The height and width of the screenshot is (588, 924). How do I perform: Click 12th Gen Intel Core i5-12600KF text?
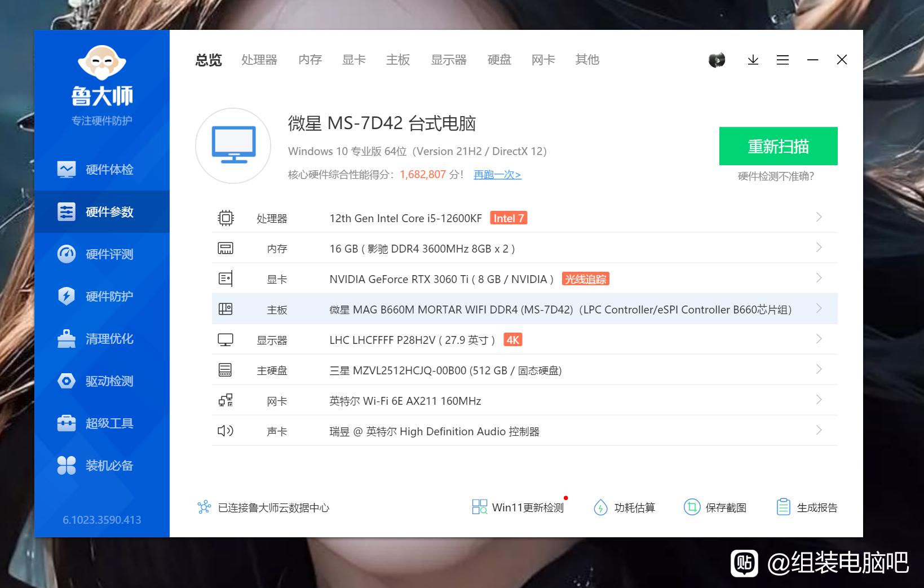pos(406,218)
